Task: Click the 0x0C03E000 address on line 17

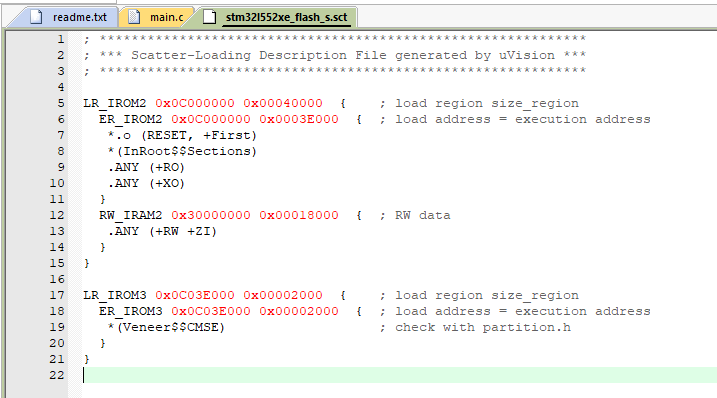Action: point(195,296)
